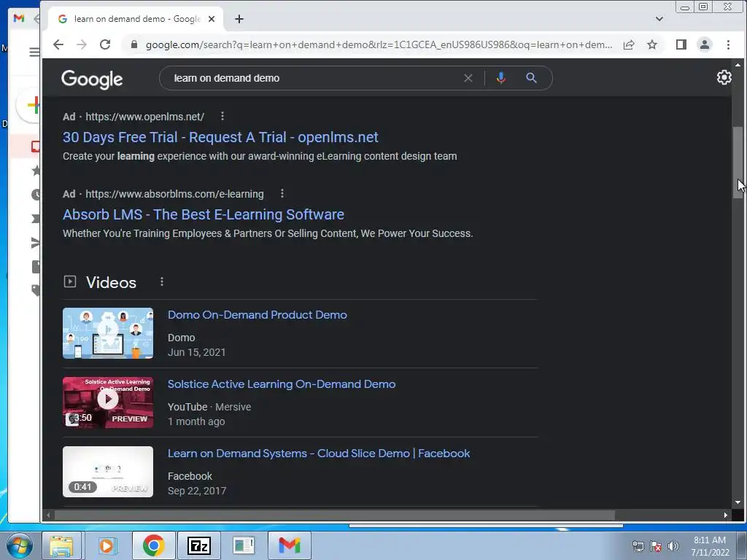Open the Gmail app in the taskbar

coord(289,545)
